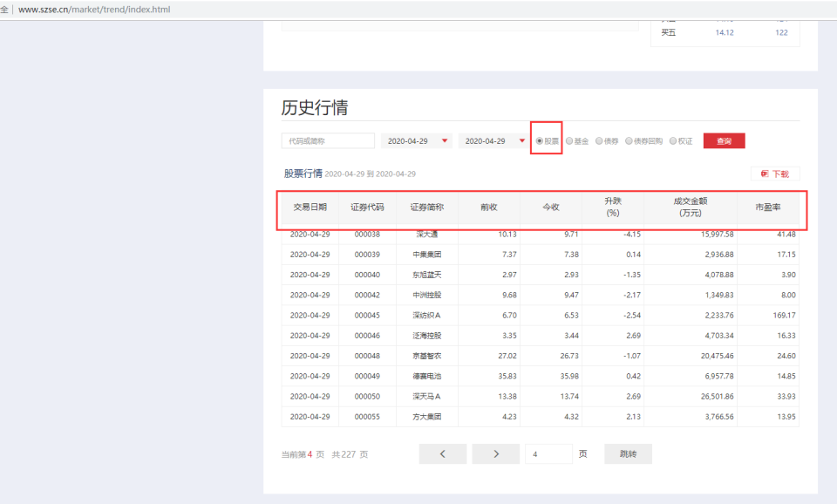Click the 泛海控股 name cell
This screenshot has height=504, width=837.
[427, 336]
